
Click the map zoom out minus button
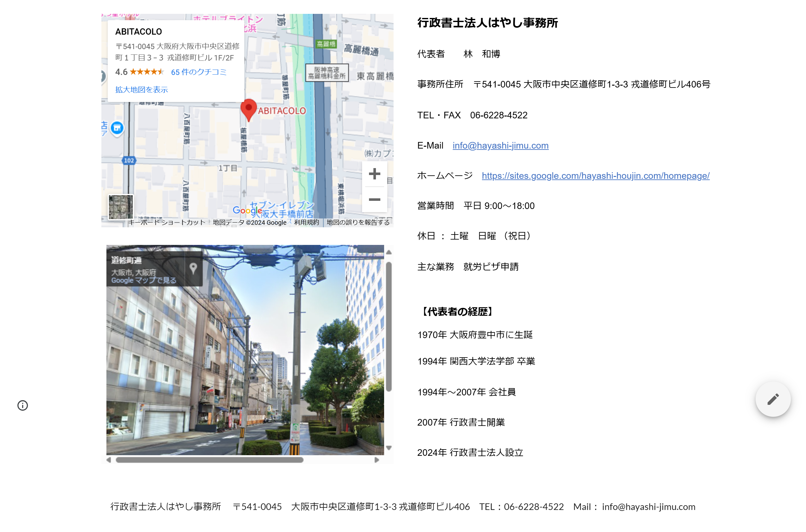pyautogui.click(x=374, y=200)
